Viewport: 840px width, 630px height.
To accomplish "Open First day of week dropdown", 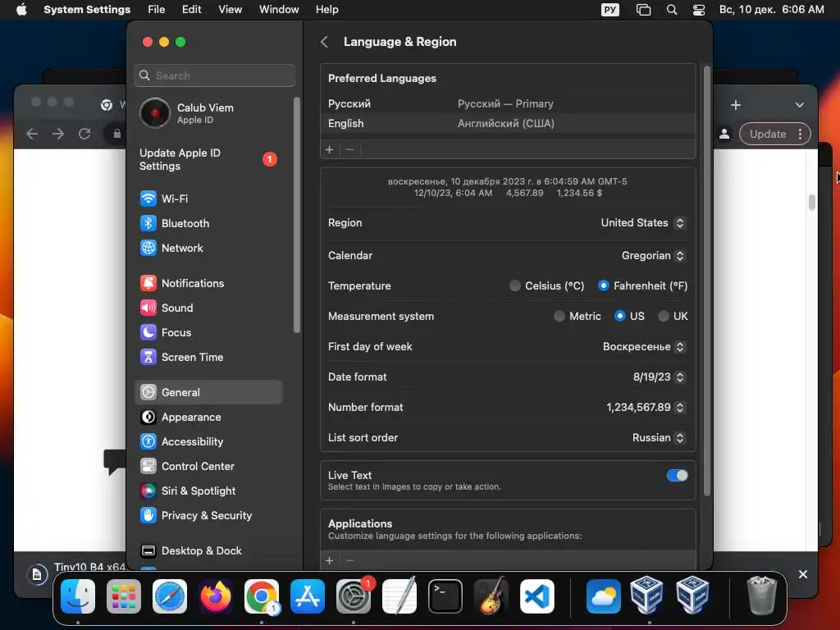I will point(644,347).
